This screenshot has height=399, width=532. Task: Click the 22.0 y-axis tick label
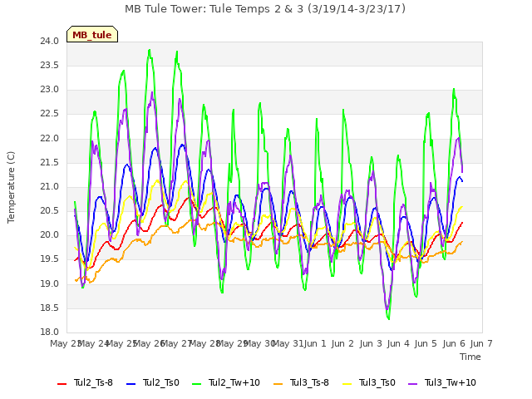(x=50, y=139)
